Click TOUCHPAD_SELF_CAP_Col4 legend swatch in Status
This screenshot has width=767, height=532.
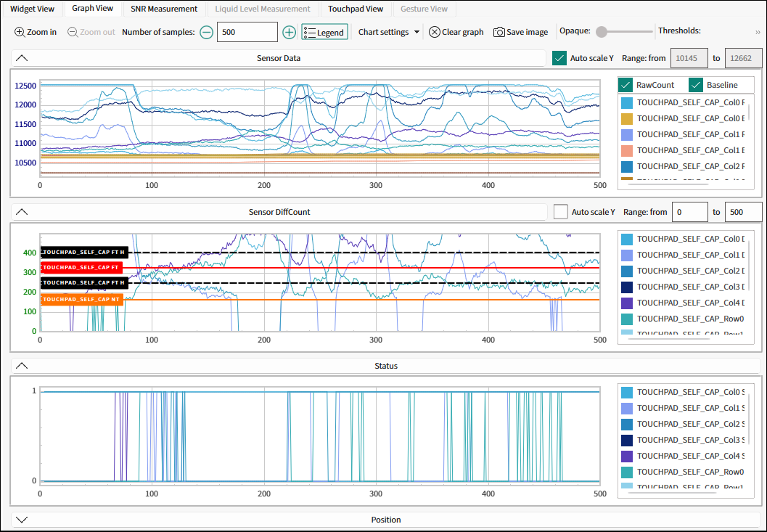click(627, 456)
